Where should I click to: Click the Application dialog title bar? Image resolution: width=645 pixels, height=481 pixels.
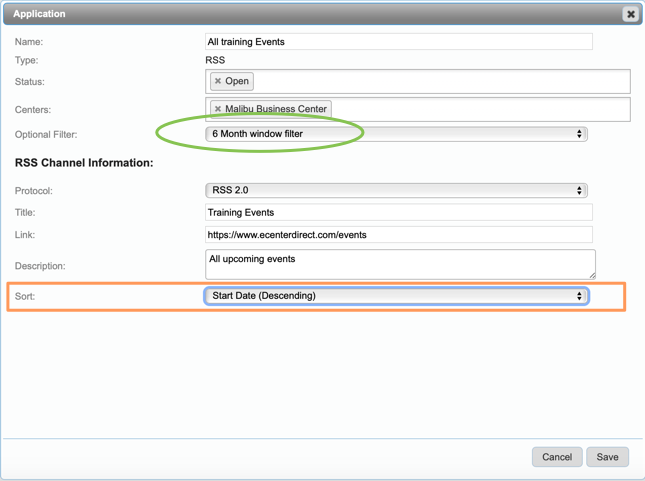point(300,14)
